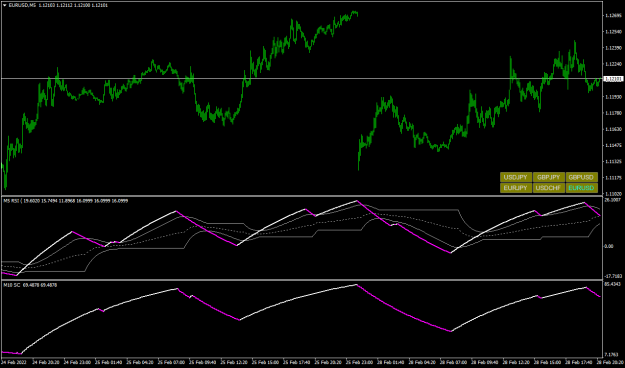Screen dimensions: 625x368
Task: Click current price label 1.12101 on axis
Action: [613, 79]
